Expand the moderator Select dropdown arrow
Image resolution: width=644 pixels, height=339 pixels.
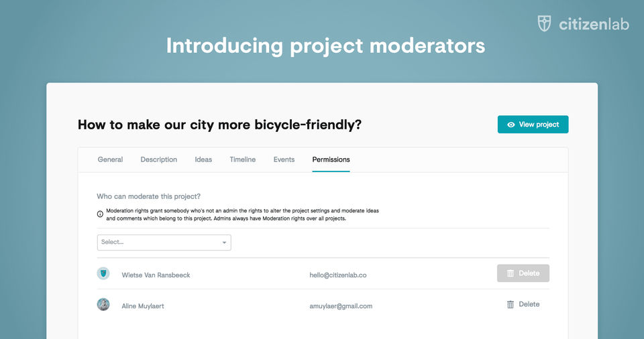(x=224, y=243)
